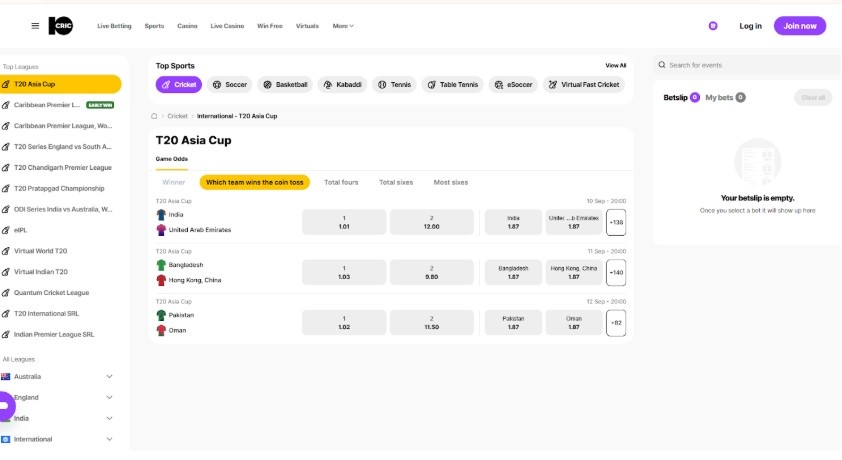Bet on India at odds 1.01
Viewport: 842px width, 460px height.
pos(344,222)
